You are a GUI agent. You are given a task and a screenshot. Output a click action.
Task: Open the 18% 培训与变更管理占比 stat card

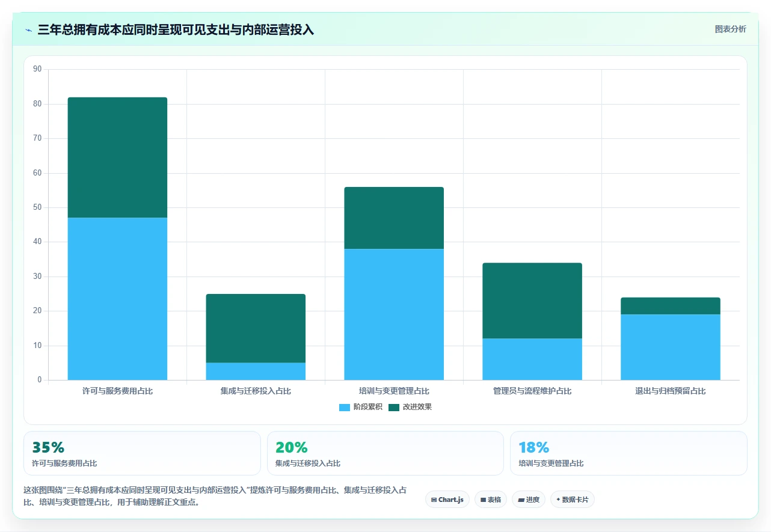(628, 453)
